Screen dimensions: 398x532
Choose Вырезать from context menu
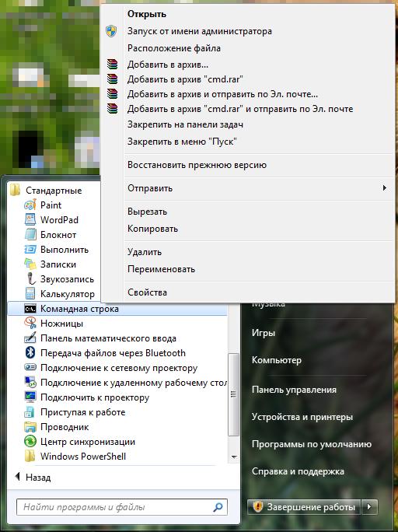tap(147, 212)
